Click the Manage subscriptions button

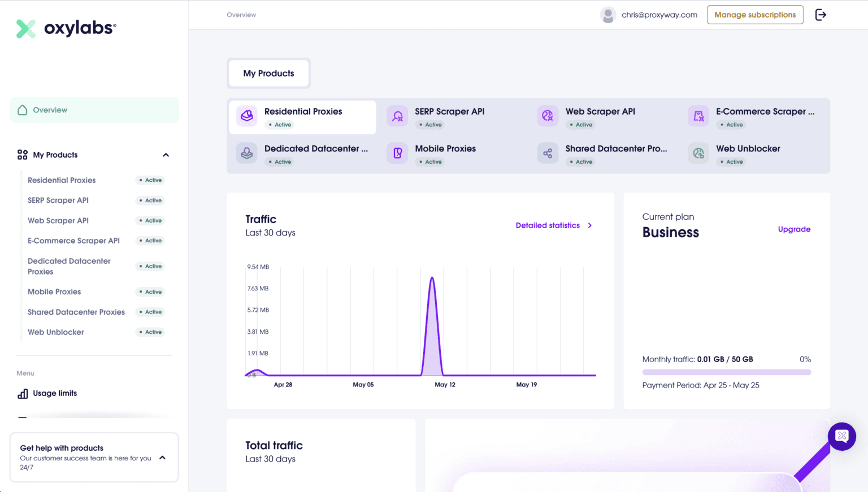pyautogui.click(x=755, y=15)
